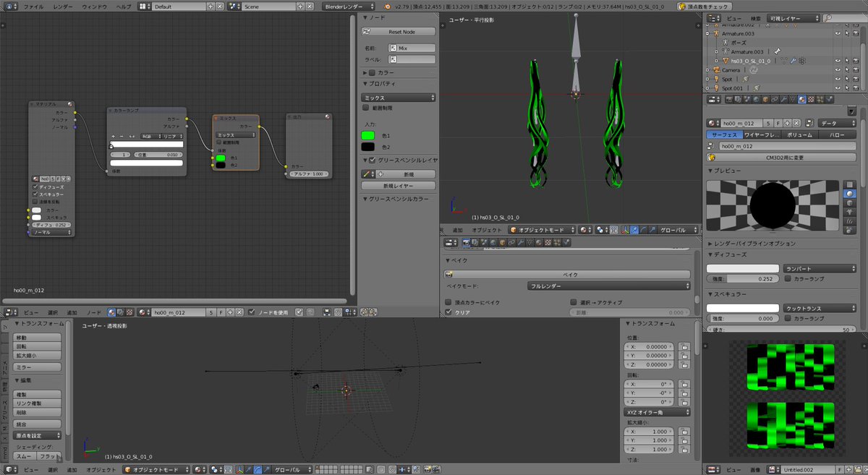This screenshot has height=475, width=868.
Task: Open Object Data tab in middle properties header
Action: [x=529, y=242]
